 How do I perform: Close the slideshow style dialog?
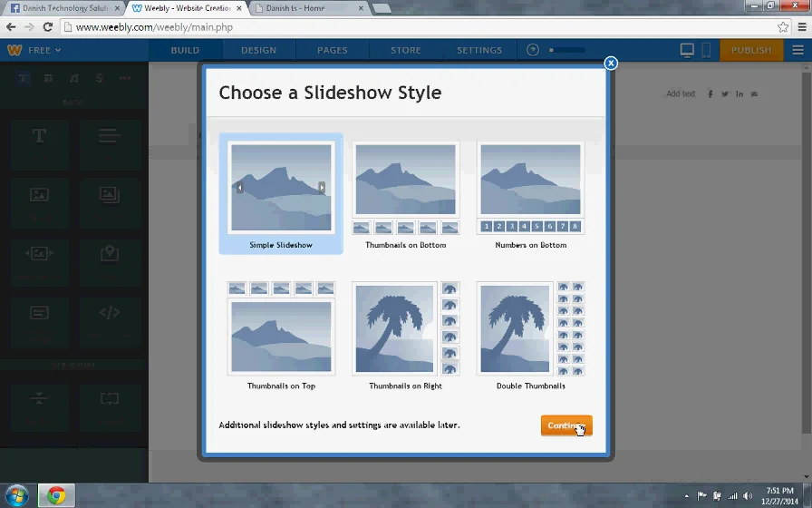coord(611,63)
